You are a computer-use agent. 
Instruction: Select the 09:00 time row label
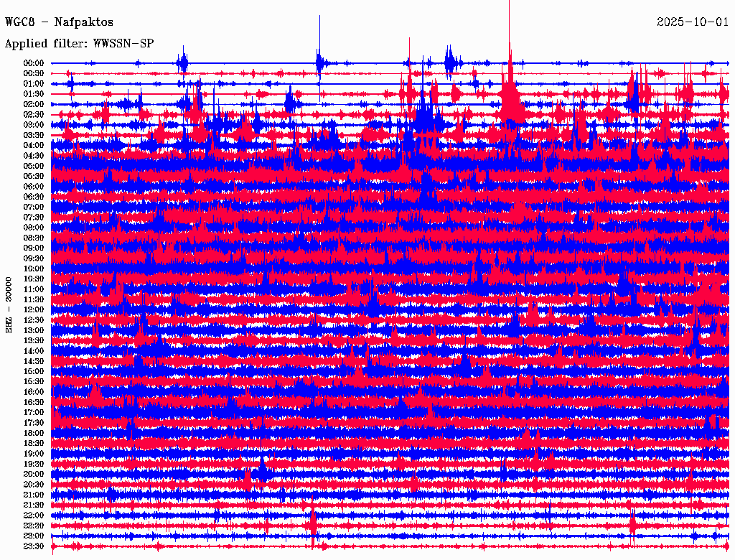(34, 248)
